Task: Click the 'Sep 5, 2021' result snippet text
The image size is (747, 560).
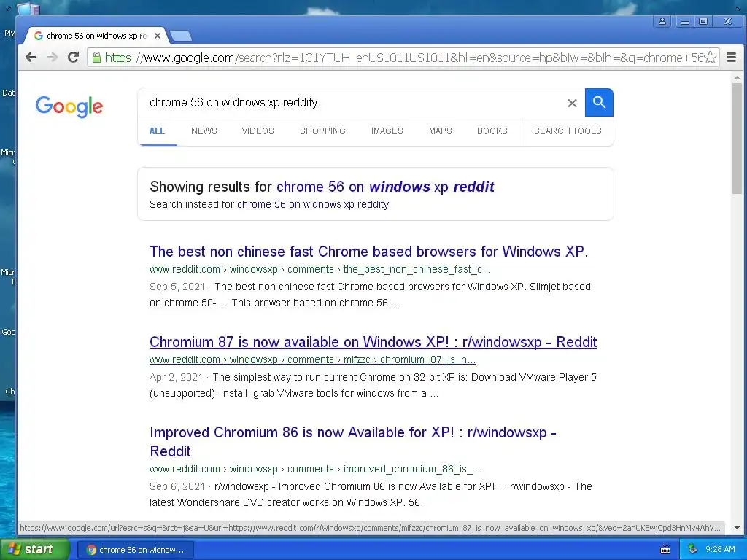Action: pyautogui.click(x=370, y=295)
